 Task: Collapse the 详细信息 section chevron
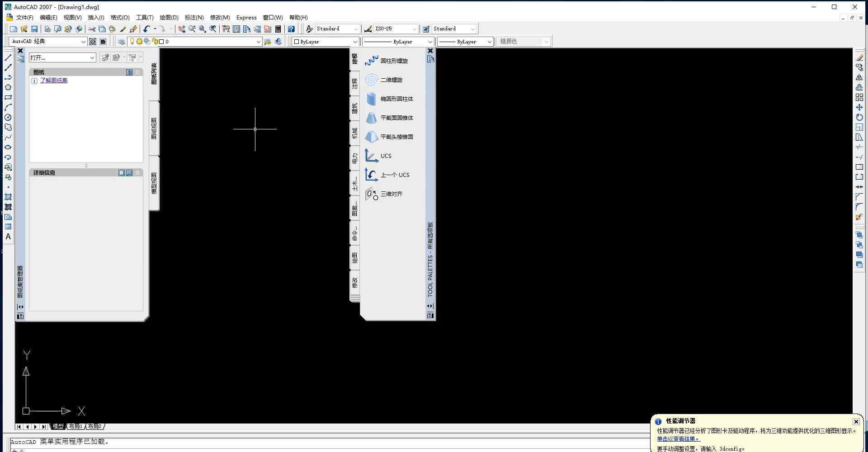pyautogui.click(x=137, y=173)
